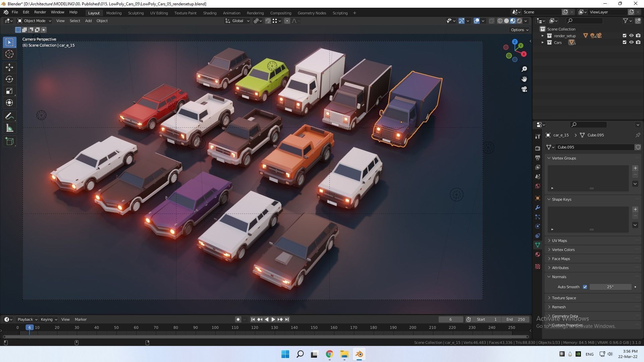Choose the Move tool
Screen dimensions: 644x362
pyautogui.click(x=9, y=67)
